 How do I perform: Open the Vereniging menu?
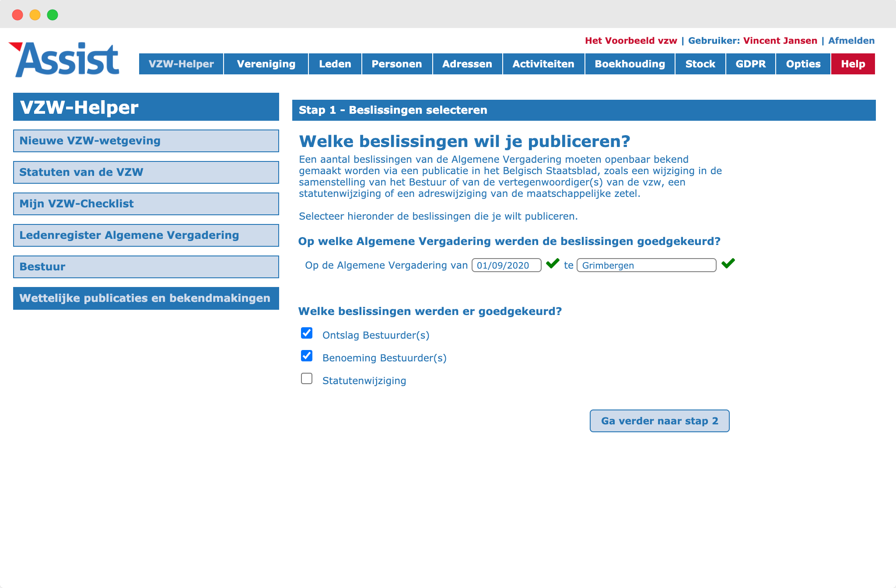point(266,64)
